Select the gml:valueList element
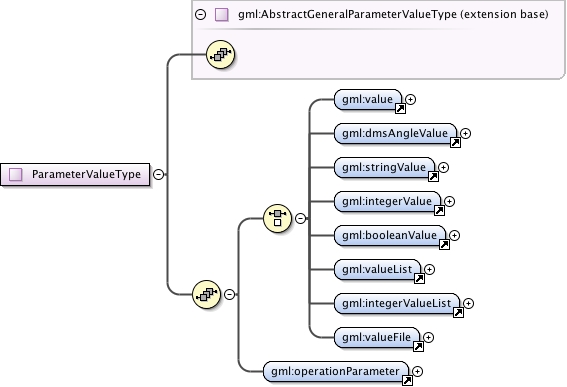 378,269
